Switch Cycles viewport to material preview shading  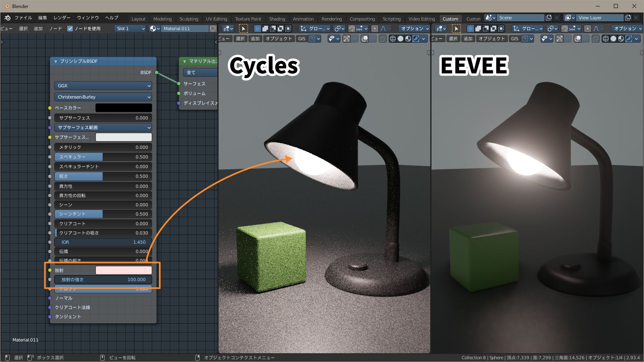408,39
